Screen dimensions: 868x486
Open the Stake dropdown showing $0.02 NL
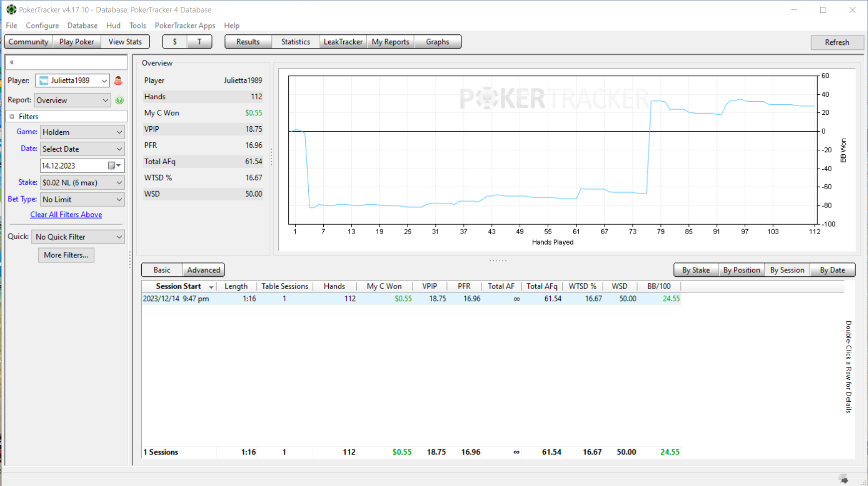(82, 183)
